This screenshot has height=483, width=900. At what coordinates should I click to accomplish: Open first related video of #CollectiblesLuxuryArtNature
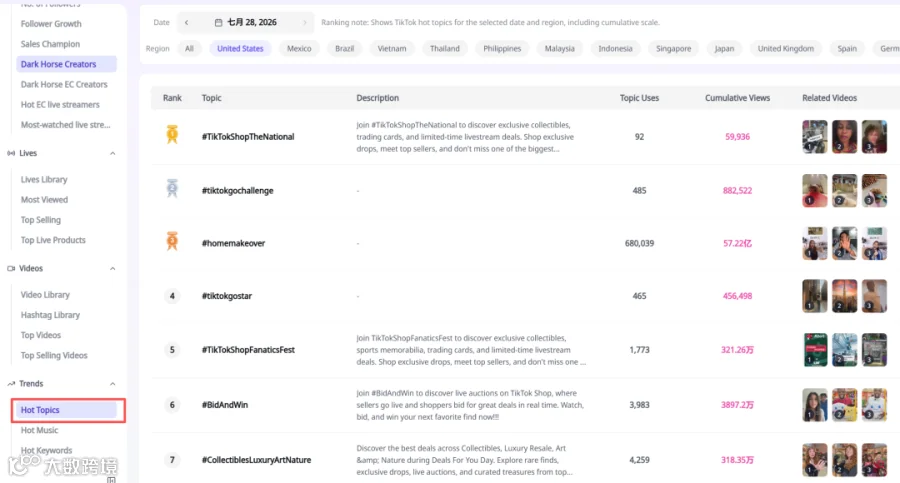pyautogui.click(x=814, y=460)
